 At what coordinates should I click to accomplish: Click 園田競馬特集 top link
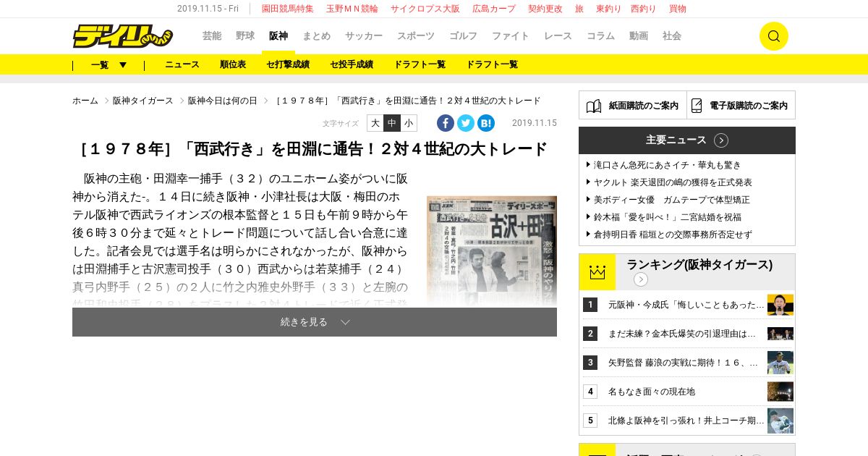pyautogui.click(x=288, y=9)
